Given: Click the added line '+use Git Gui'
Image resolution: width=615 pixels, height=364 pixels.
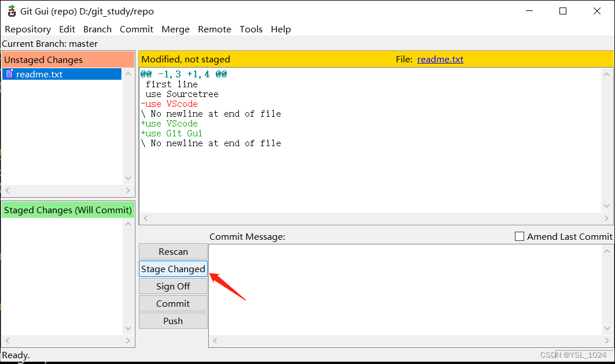Looking at the screenshot, I should [171, 133].
